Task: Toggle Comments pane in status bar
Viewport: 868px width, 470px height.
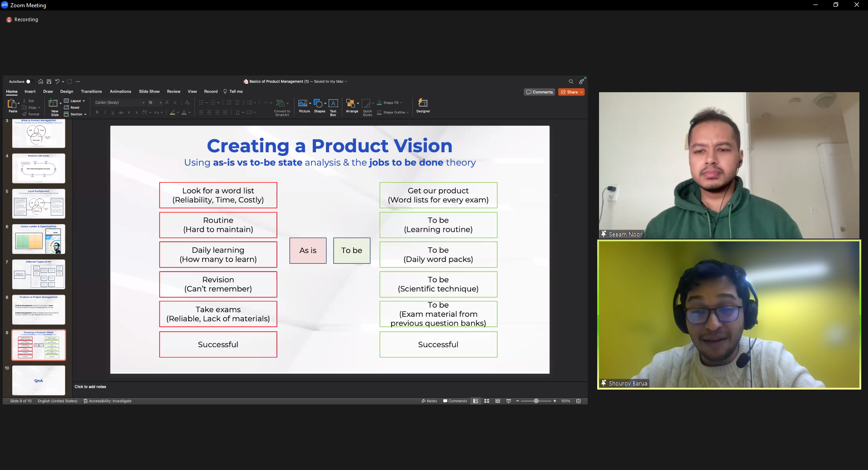Action: tap(455, 401)
